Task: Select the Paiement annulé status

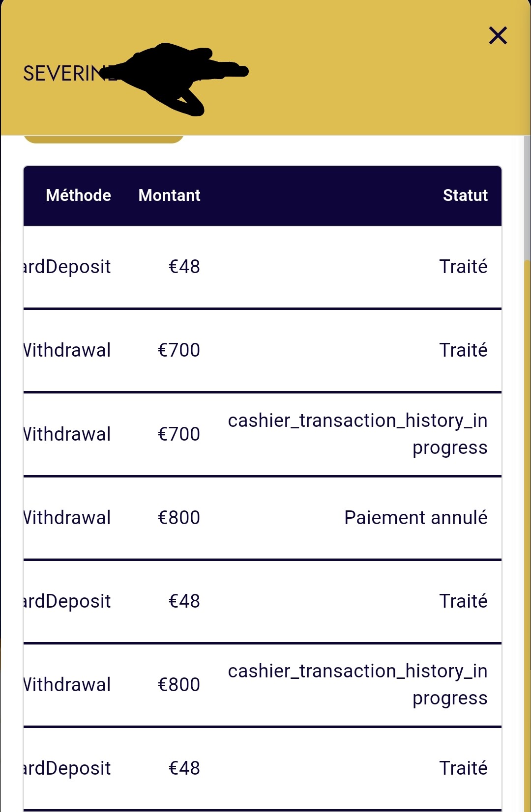Action: pyautogui.click(x=415, y=518)
